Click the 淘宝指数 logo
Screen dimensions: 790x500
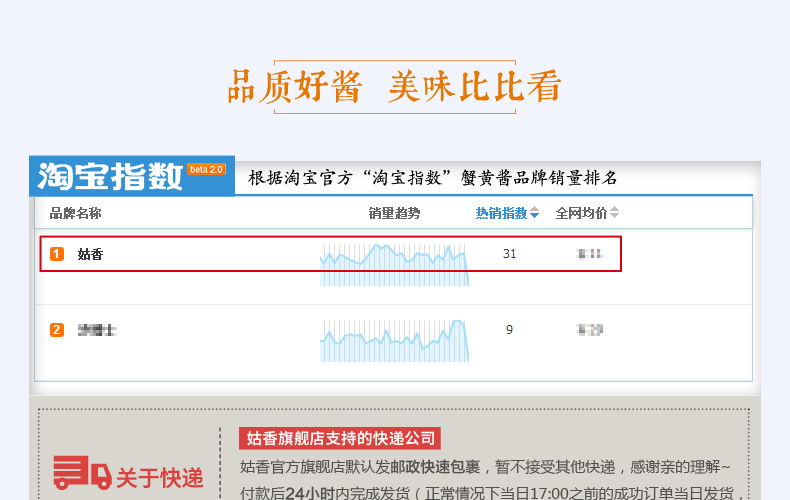pyautogui.click(x=110, y=176)
